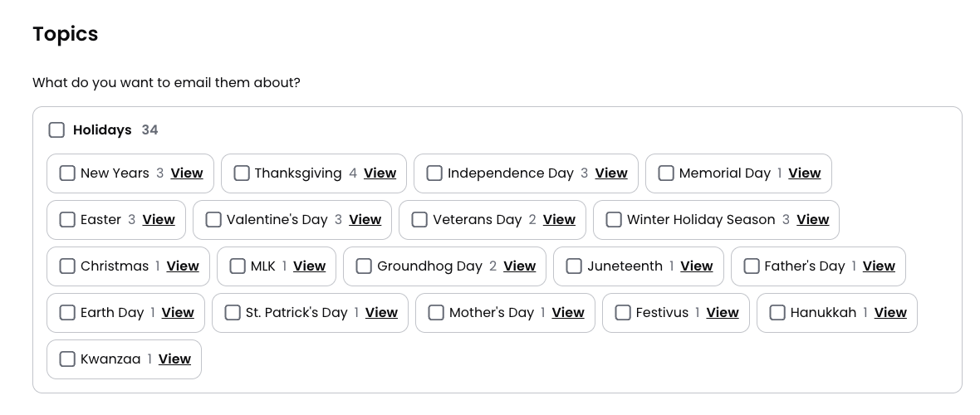Image resolution: width=980 pixels, height=415 pixels.
Task: Check the Winter Holiday Season checkbox
Action: 614,220
